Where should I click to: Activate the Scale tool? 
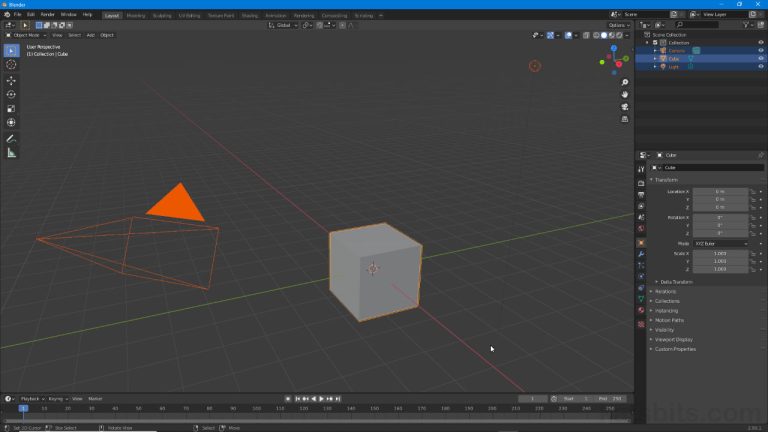click(x=11, y=108)
